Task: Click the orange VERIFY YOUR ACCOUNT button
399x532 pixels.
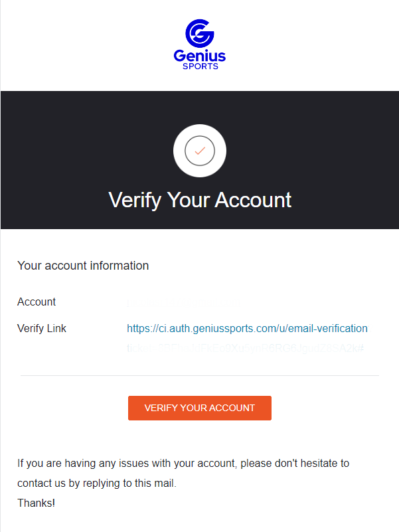Action: 199,408
